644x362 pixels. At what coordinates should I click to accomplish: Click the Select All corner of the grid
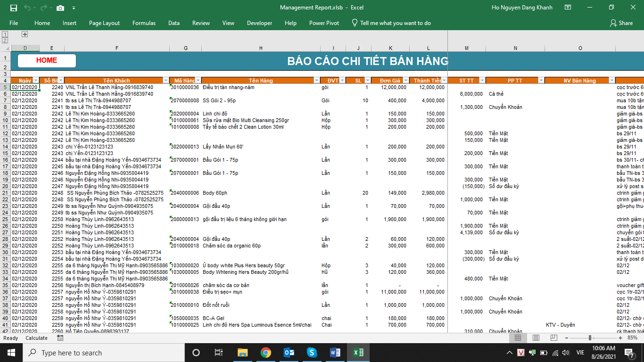[5, 48]
